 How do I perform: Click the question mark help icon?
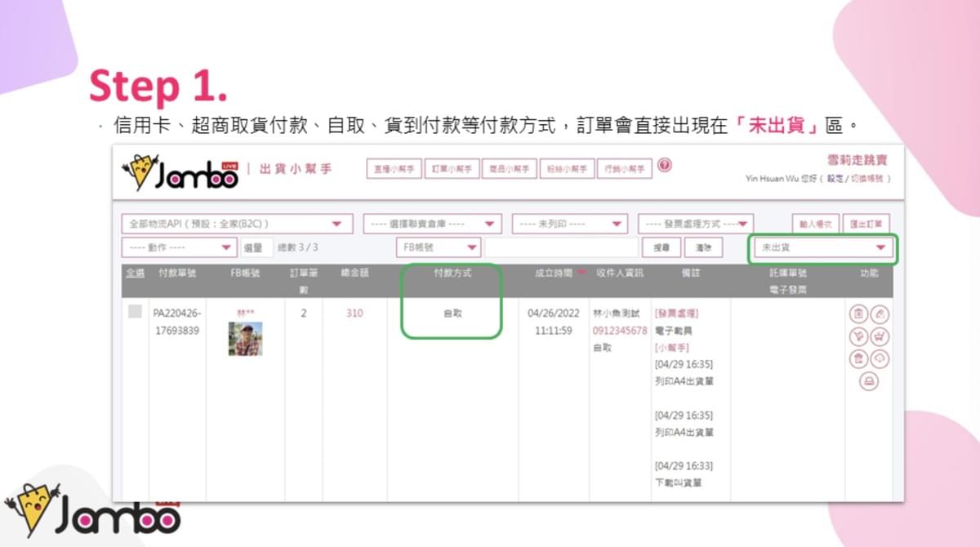[665, 165]
